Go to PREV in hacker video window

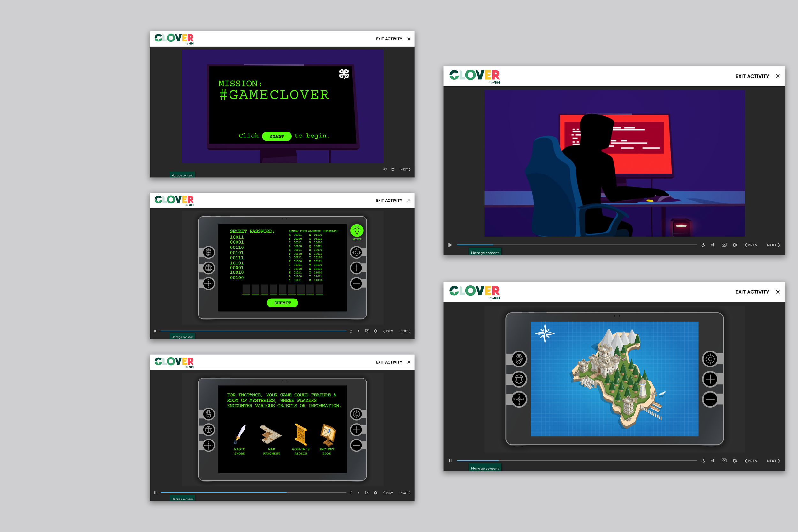pos(751,245)
